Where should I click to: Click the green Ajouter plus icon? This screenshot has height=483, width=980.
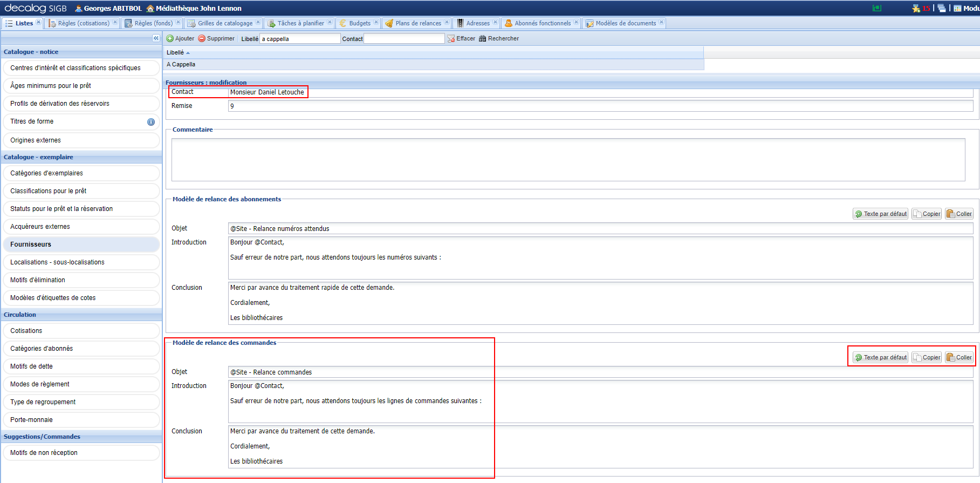click(170, 38)
